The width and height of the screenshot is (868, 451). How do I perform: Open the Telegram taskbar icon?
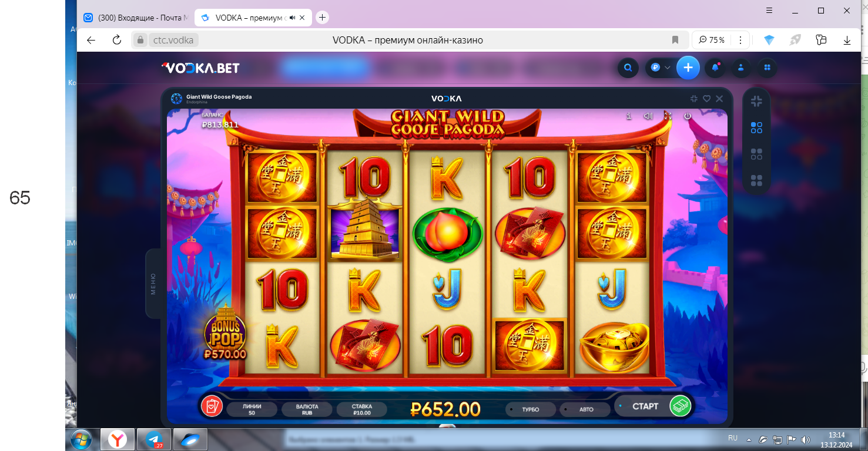[x=155, y=439]
